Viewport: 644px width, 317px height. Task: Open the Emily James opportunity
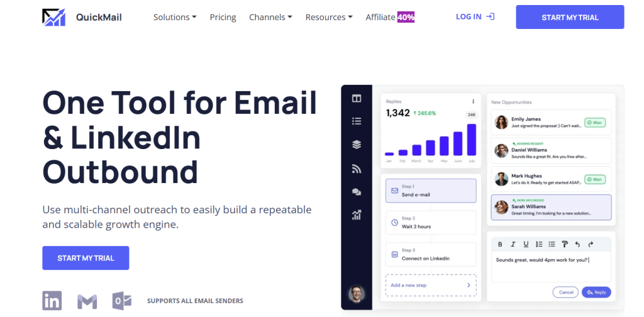[x=551, y=123]
